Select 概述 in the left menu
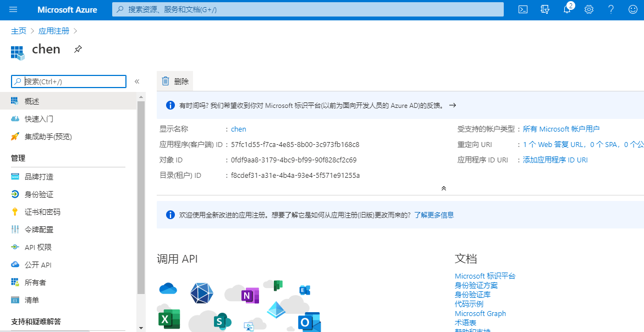Viewport: 644px width, 332px height. click(68, 101)
